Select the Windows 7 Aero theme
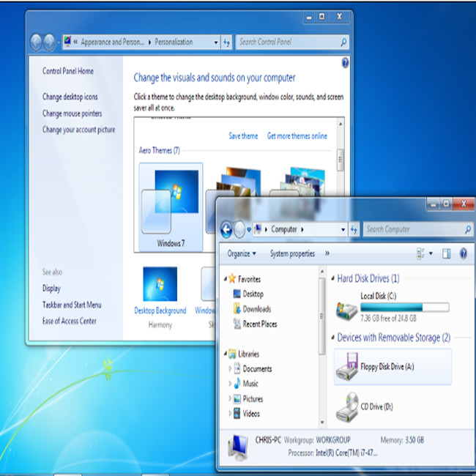476x476 pixels. click(171, 207)
